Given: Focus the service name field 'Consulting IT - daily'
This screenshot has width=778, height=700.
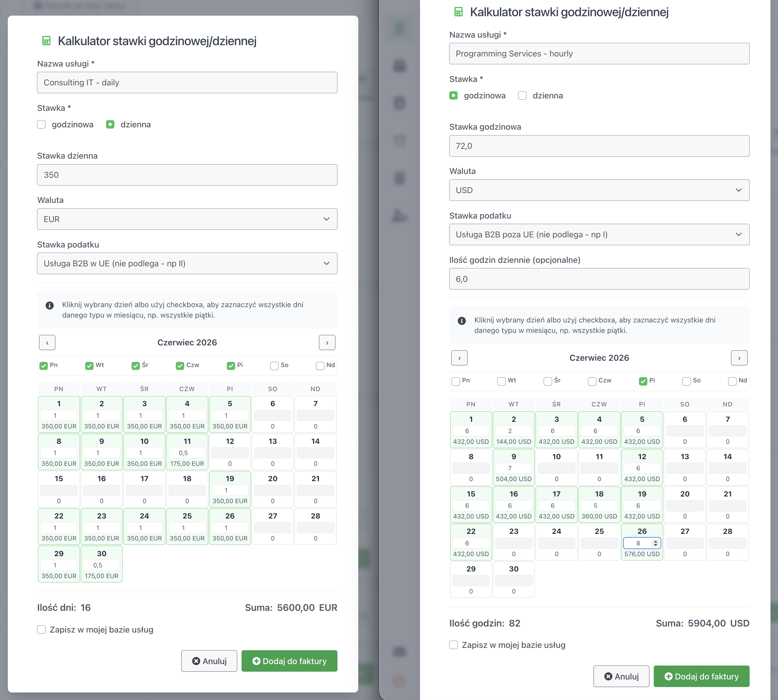Looking at the screenshot, I should pos(187,83).
